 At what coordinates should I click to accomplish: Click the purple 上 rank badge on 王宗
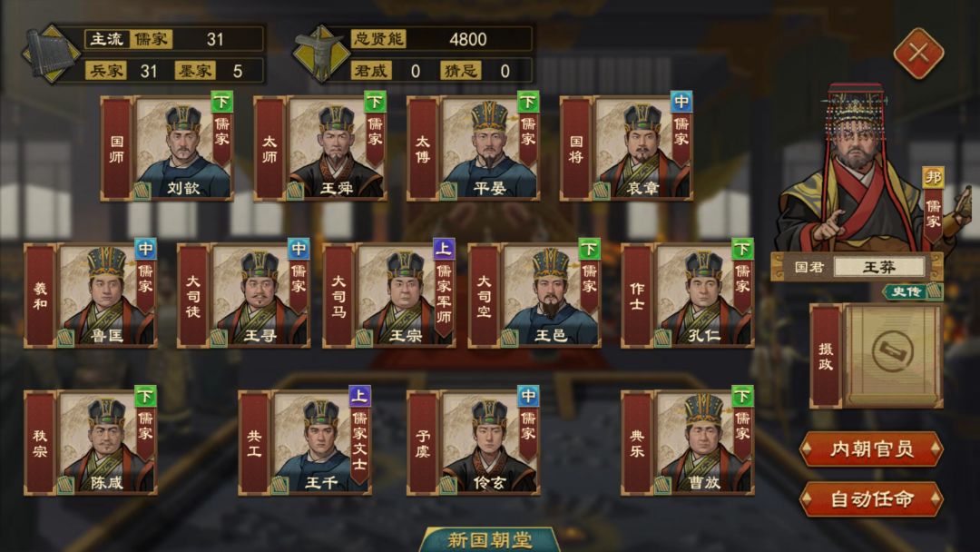(444, 249)
